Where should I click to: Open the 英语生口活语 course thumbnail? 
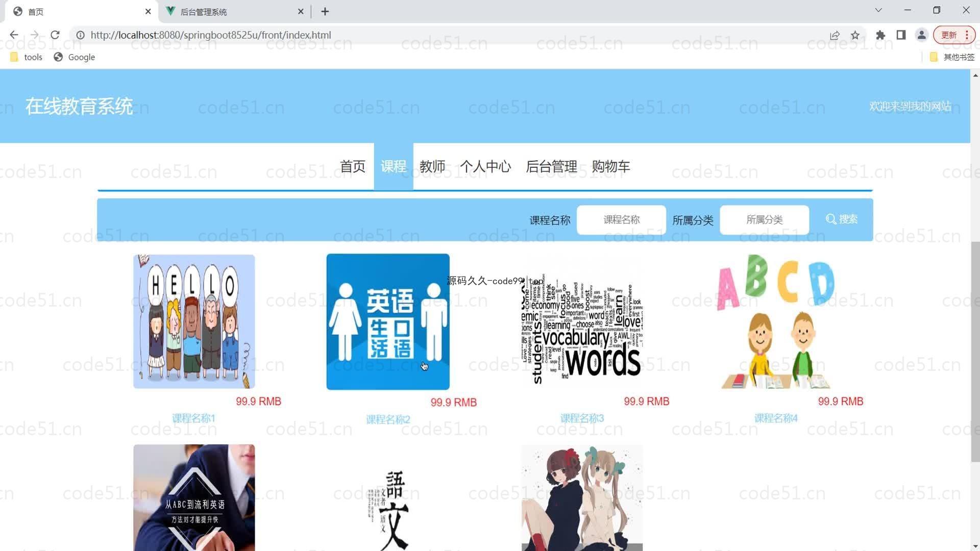point(388,322)
